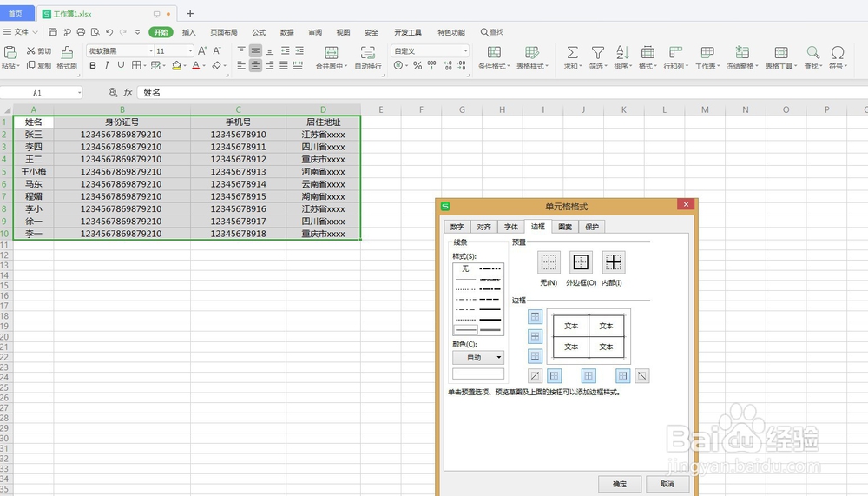Click the Filter (筛选) funnel icon

(x=597, y=53)
